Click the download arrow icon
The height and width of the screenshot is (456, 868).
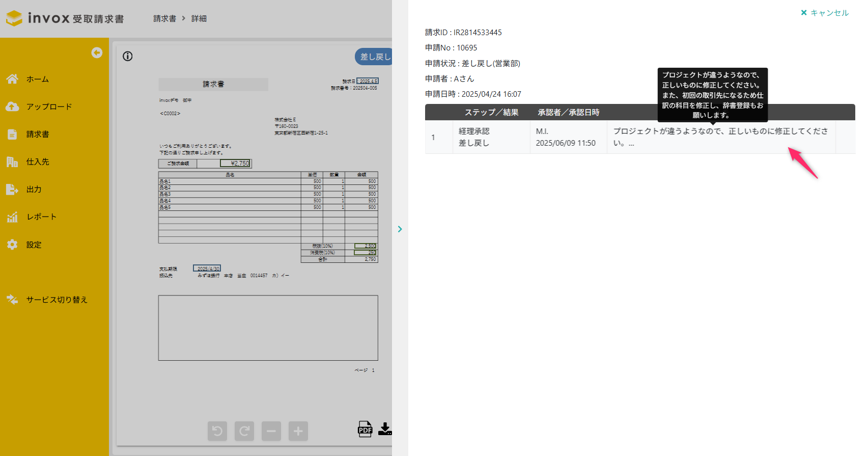click(x=385, y=429)
